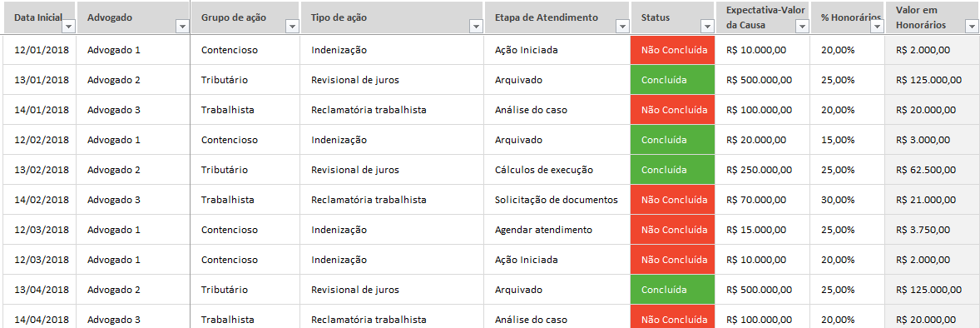Select Advogado 3 cell for 14/02/2018

click(133, 201)
